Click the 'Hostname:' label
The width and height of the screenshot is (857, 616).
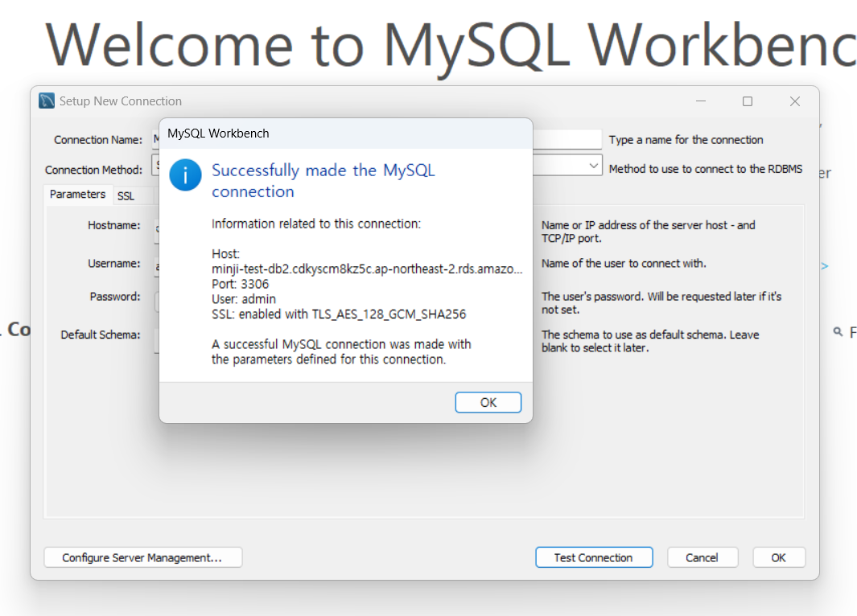coord(114,225)
